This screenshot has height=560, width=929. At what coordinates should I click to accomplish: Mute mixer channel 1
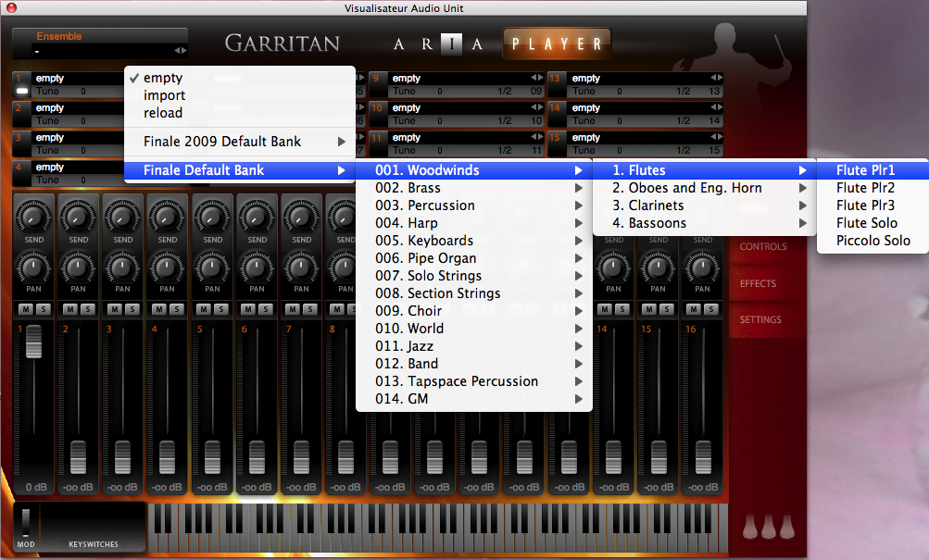point(26,308)
